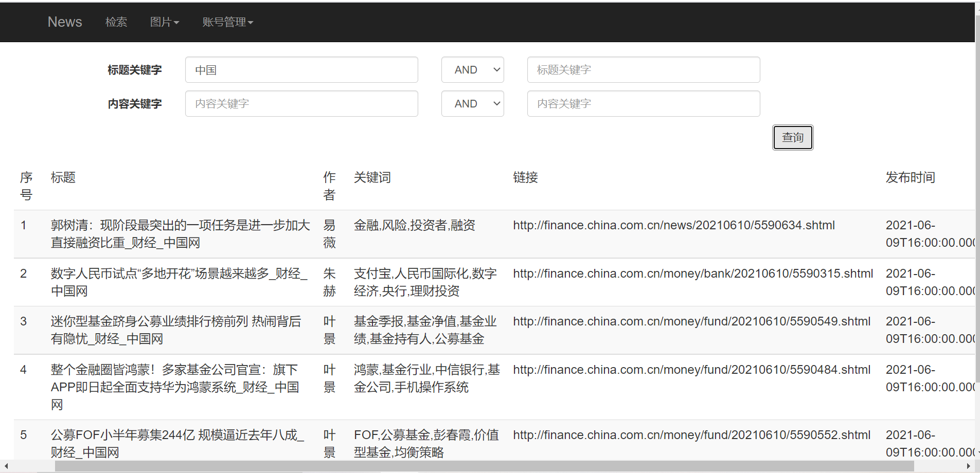The height and width of the screenshot is (473, 980).
Task: Click the 标题关键字 field label
Action: [x=135, y=70]
